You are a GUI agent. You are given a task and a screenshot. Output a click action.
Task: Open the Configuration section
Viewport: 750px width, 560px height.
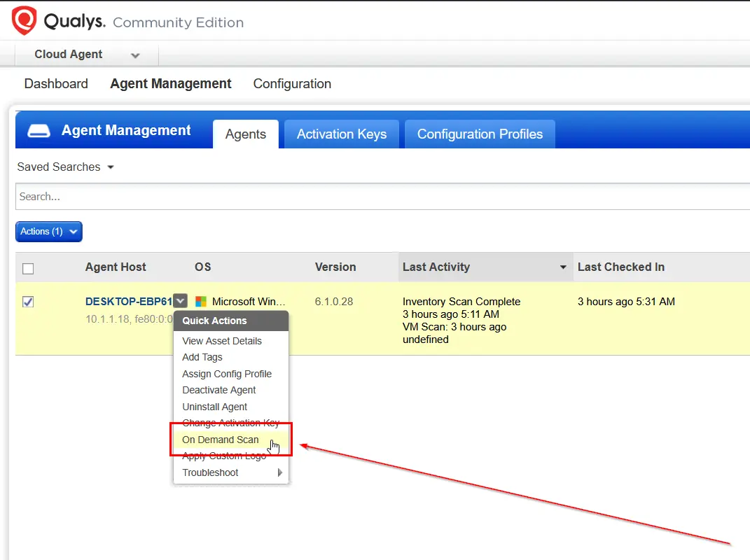292,84
